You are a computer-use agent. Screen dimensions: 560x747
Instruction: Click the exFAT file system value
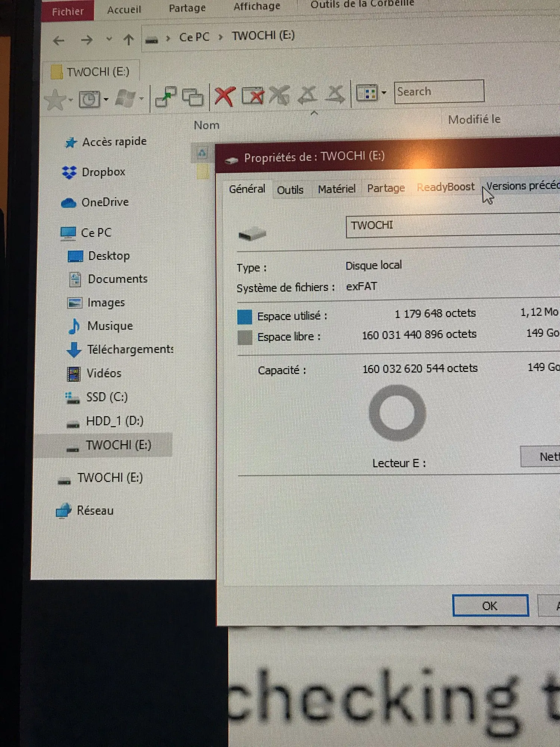point(361,286)
